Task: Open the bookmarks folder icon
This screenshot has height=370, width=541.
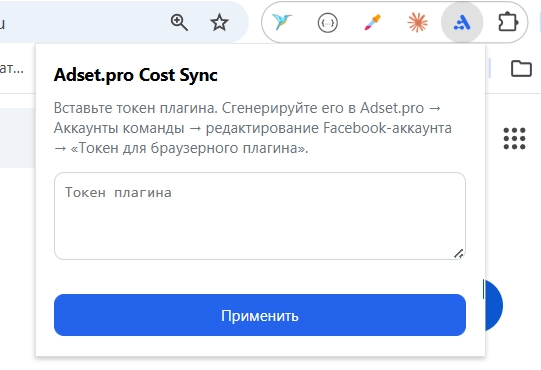Action: coord(521,68)
